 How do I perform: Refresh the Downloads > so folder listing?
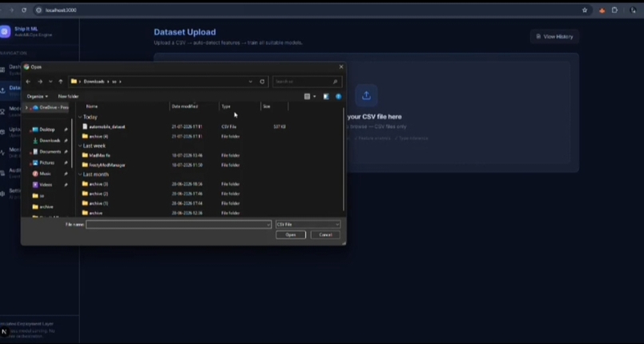tap(262, 82)
